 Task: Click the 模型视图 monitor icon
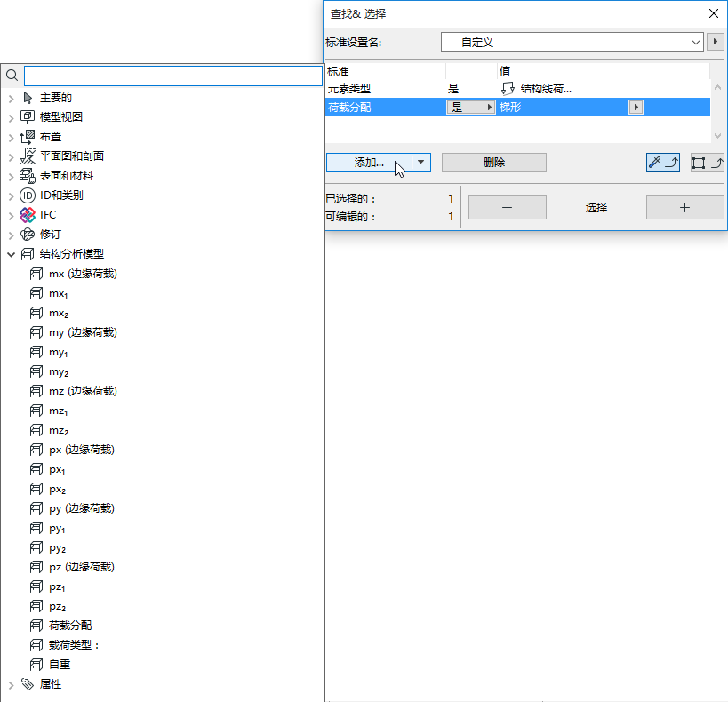28,117
